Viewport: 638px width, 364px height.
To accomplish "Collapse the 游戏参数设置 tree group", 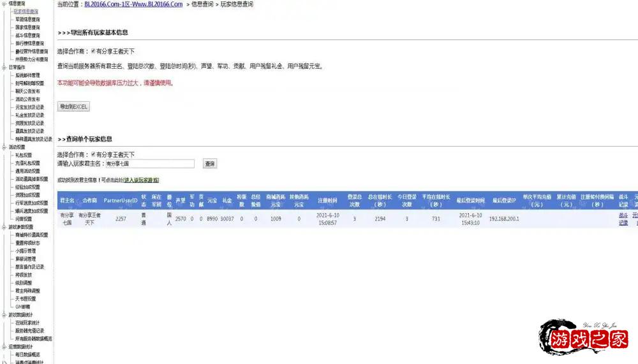I will [x=4, y=227].
